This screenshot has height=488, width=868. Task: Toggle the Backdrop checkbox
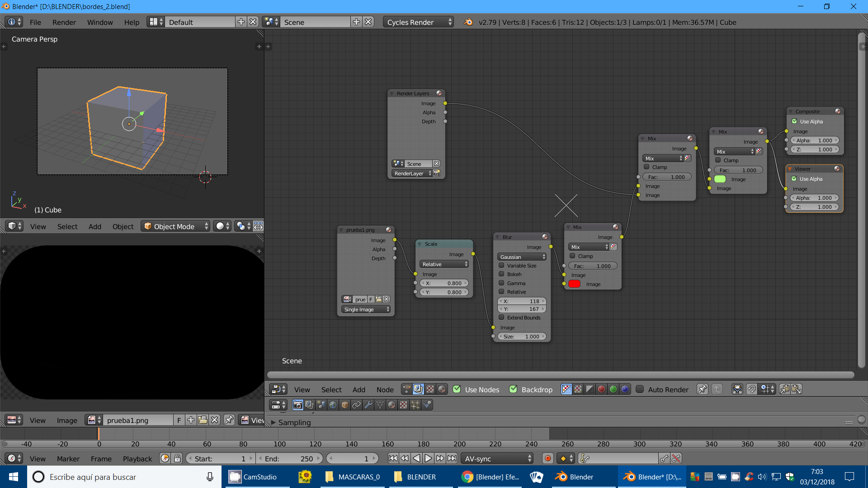(x=513, y=389)
